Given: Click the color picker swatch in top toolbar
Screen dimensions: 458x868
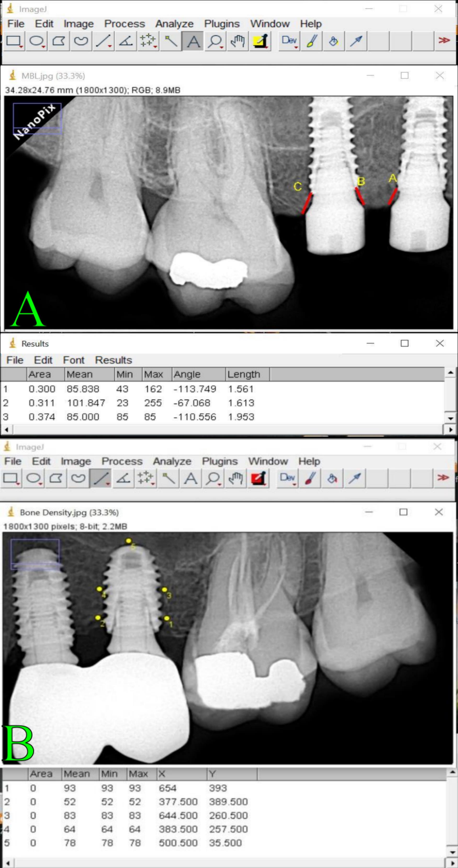Looking at the screenshot, I should (260, 41).
